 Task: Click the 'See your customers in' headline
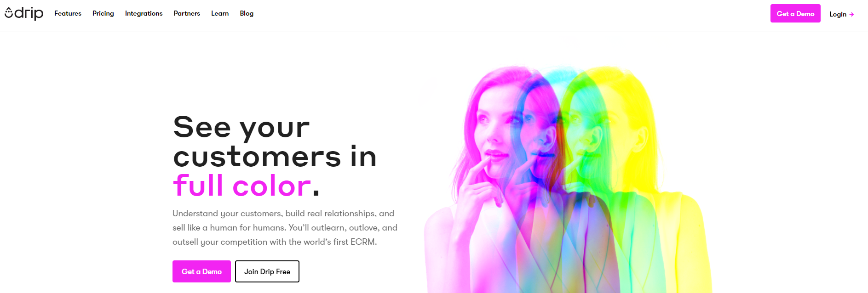275,141
